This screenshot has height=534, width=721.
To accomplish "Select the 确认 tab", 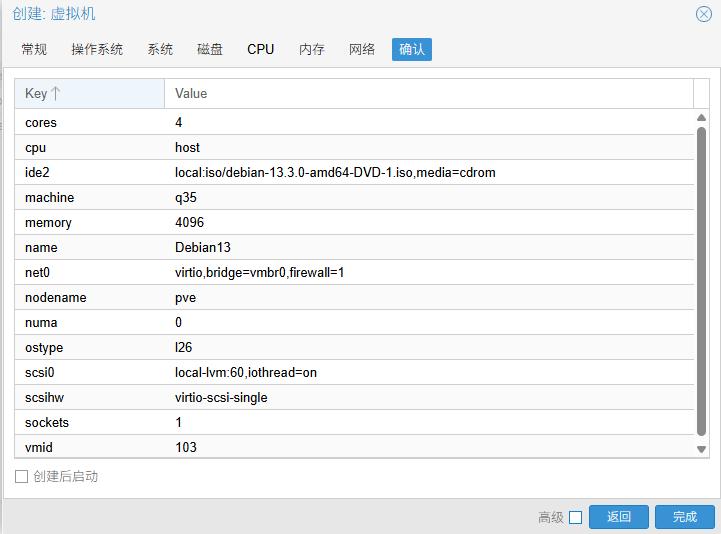I will 412,49.
